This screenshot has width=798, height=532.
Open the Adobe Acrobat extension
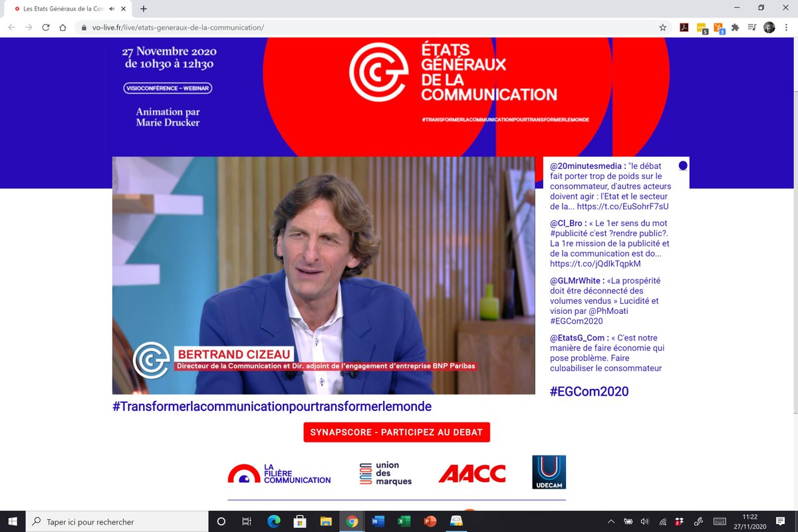click(x=684, y=27)
